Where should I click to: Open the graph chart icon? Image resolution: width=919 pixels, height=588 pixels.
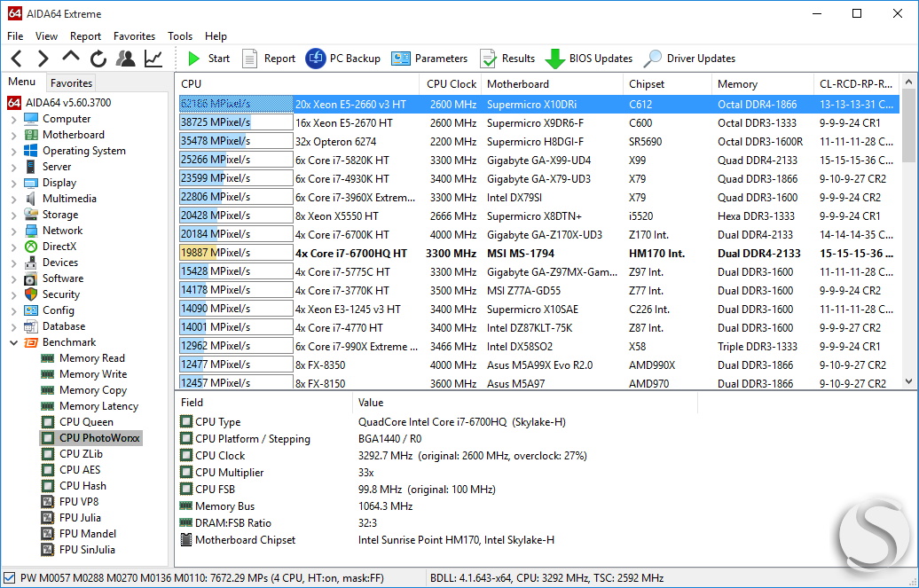(153, 58)
